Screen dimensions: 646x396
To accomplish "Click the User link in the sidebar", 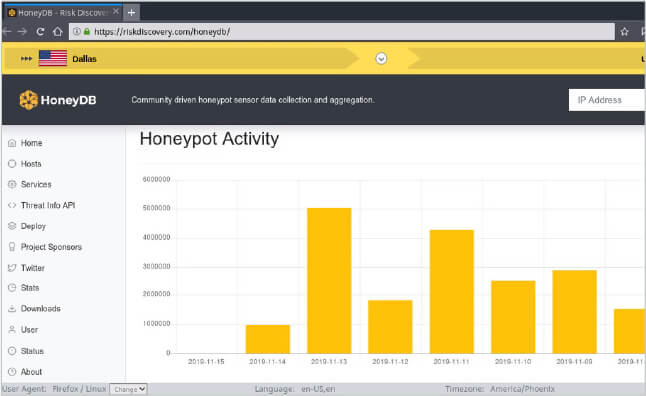I will click(x=29, y=330).
